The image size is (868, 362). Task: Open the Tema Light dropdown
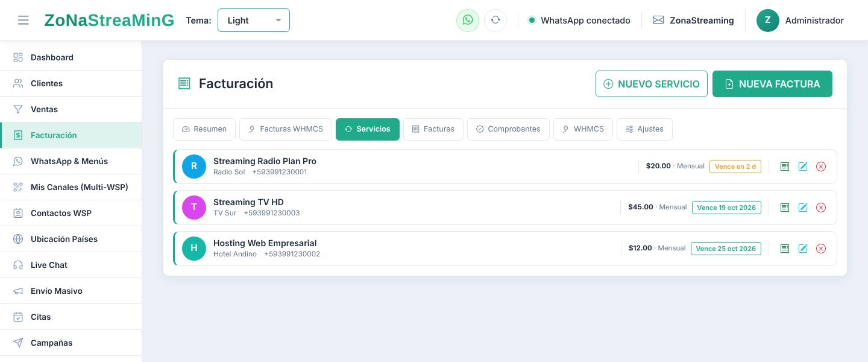(254, 20)
